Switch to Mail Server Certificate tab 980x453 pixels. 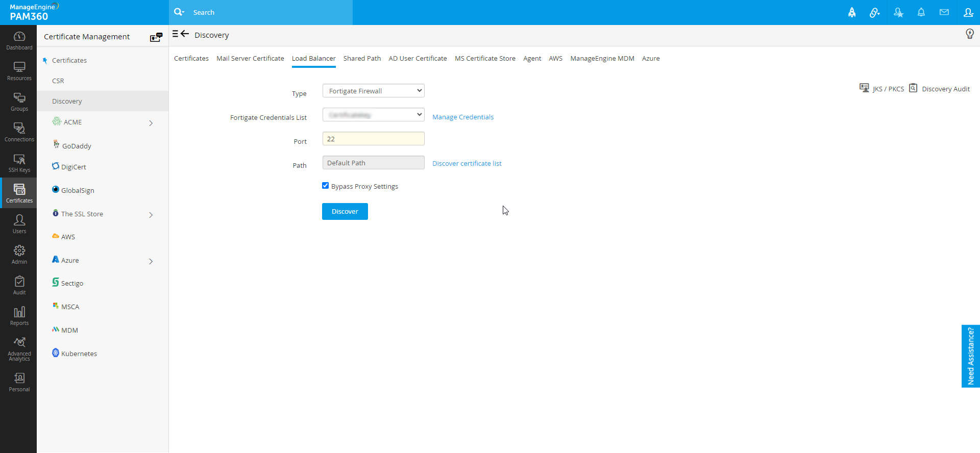pyautogui.click(x=250, y=59)
